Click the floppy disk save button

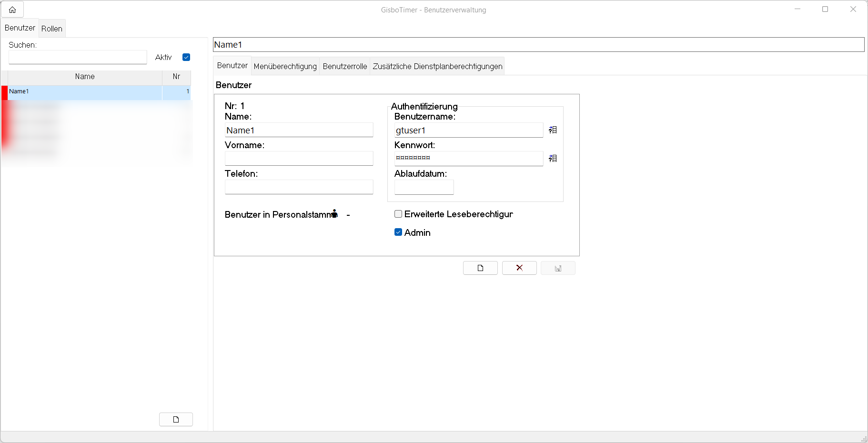coord(558,268)
